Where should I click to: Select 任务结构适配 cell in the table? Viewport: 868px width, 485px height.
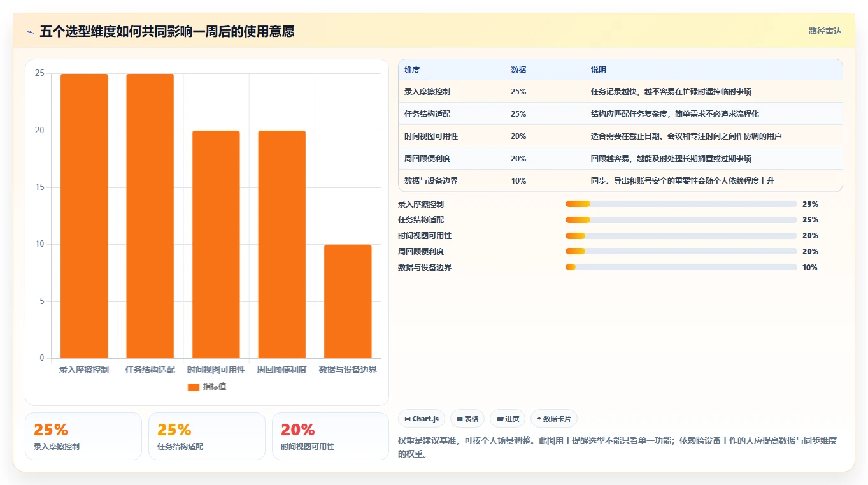(427, 114)
